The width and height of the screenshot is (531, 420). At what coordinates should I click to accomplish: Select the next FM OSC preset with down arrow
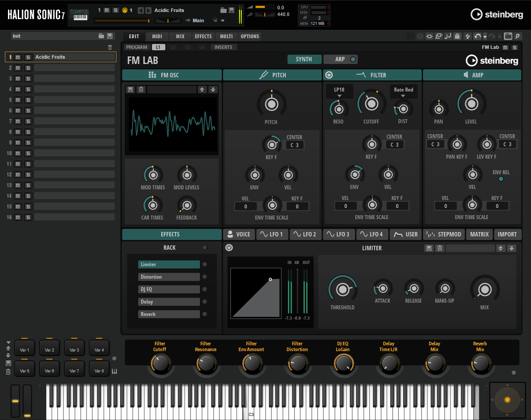(x=213, y=89)
